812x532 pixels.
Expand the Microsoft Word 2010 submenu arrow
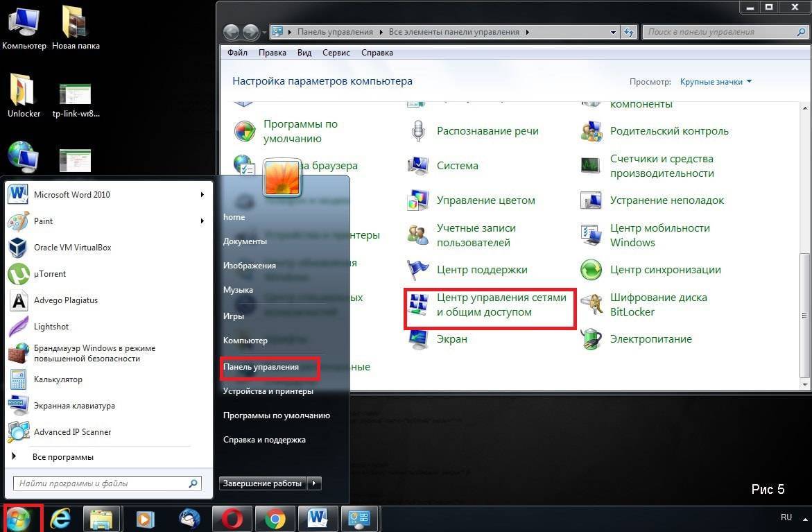click(202, 195)
